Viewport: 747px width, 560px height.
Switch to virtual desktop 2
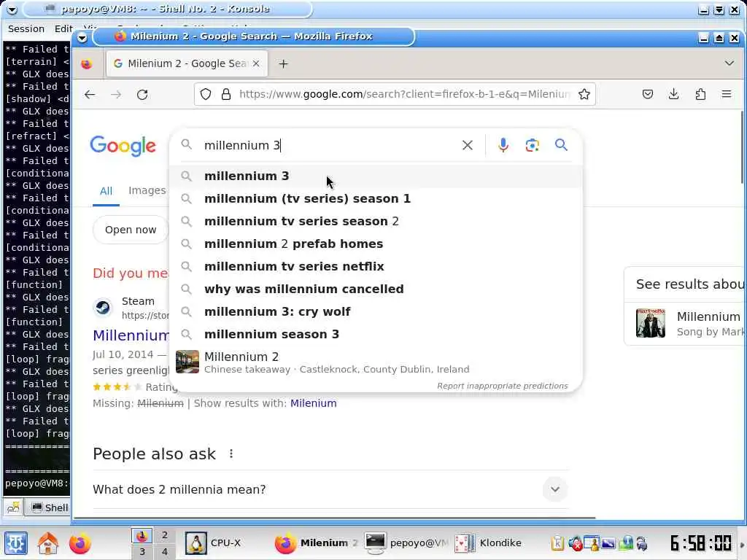[164, 534]
